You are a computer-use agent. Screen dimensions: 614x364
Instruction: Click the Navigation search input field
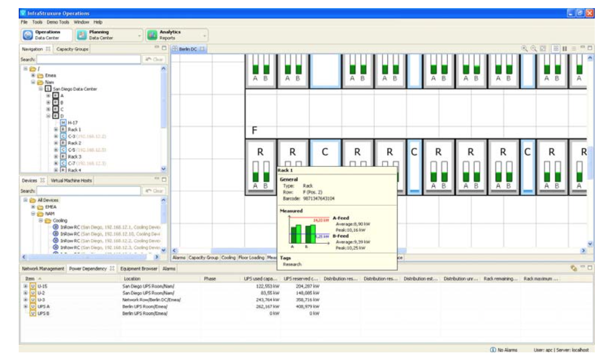coord(87,60)
